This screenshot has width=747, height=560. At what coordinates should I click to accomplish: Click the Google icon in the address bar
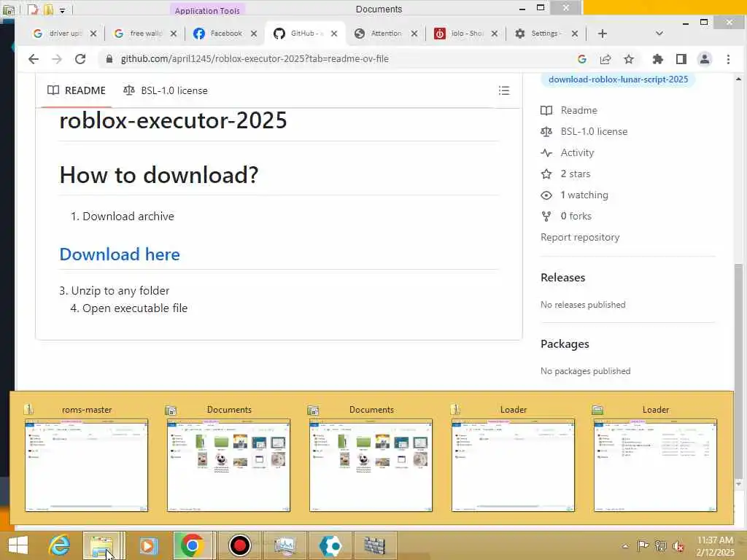[581, 59]
